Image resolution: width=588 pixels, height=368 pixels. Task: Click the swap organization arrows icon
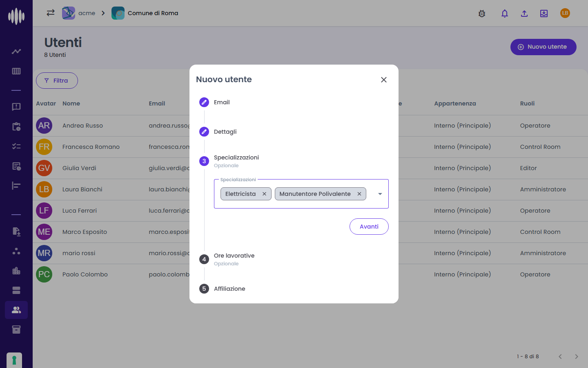(x=51, y=13)
